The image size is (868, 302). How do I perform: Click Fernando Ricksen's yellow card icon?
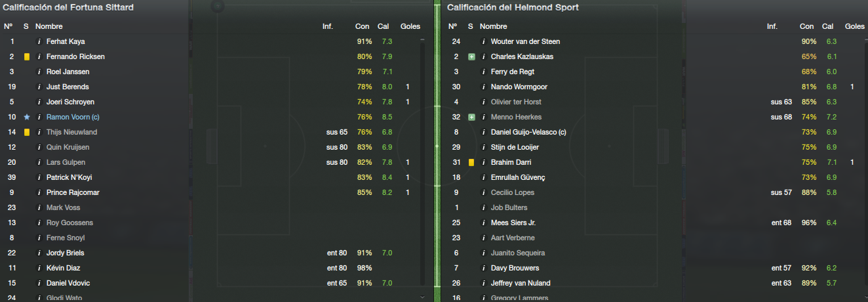pos(26,56)
